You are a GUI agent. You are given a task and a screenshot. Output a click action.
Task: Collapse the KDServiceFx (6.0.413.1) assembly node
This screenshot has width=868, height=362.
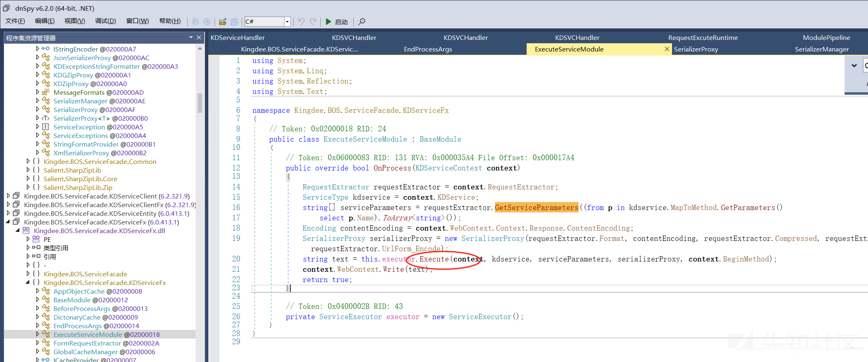[x=8, y=222]
